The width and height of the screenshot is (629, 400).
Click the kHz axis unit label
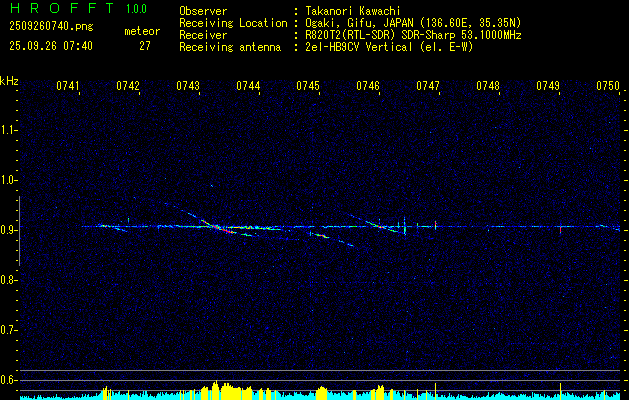click(x=9, y=81)
